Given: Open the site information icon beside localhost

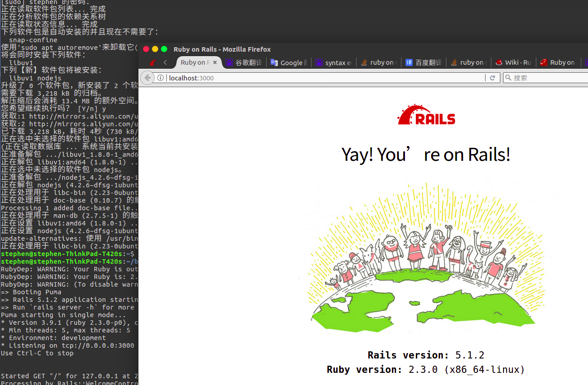Looking at the screenshot, I should 161,78.
